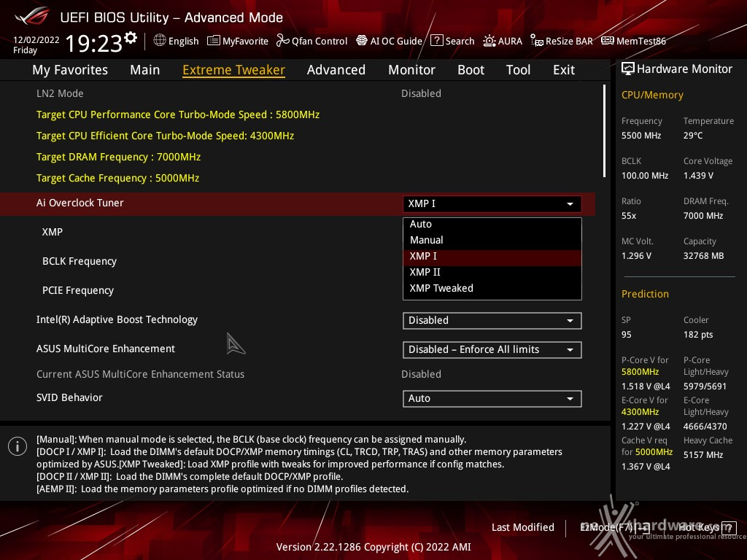Click the 5979/5691 P-Core Light/Heavy value
Viewport: 747px width, 560px height.
[705, 386]
